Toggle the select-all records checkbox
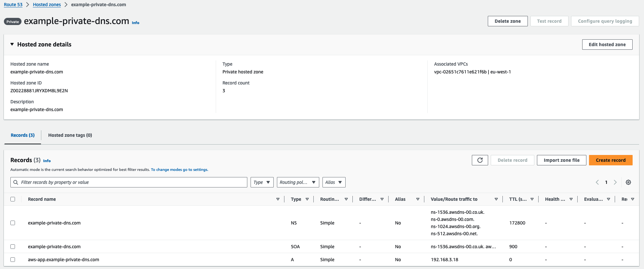644x269 pixels. 13,199
